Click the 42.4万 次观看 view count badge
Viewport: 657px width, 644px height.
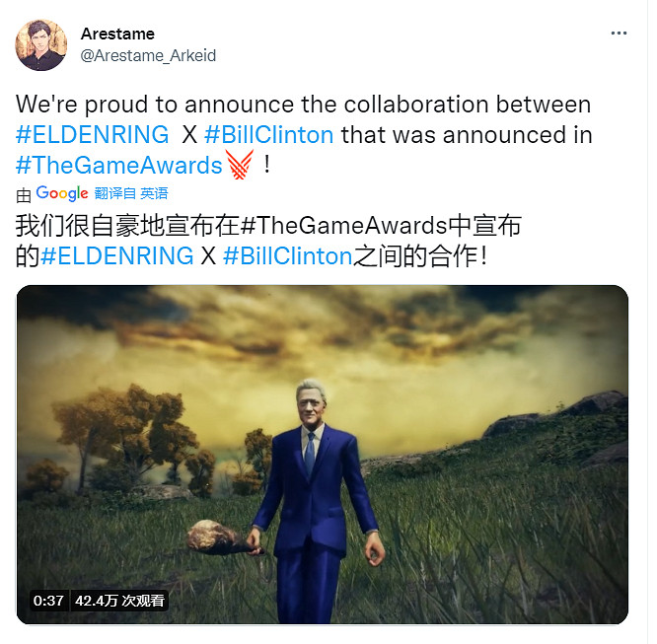pyautogui.click(x=119, y=601)
